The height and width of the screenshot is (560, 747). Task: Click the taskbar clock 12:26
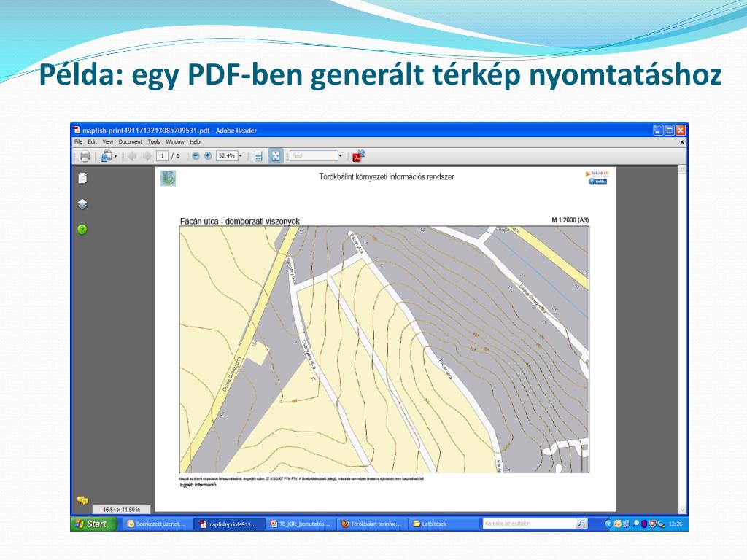pyautogui.click(x=676, y=524)
